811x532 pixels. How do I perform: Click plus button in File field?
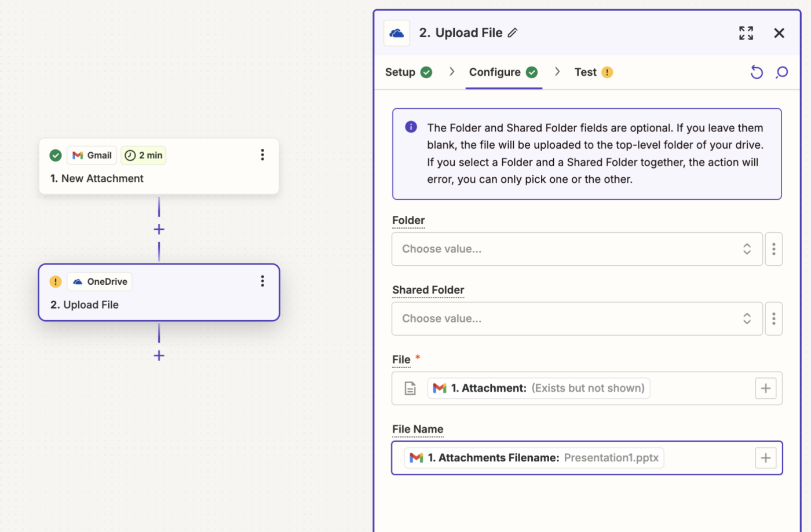765,388
